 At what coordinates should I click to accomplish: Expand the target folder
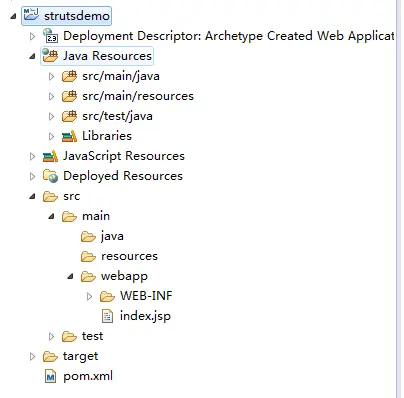32,356
